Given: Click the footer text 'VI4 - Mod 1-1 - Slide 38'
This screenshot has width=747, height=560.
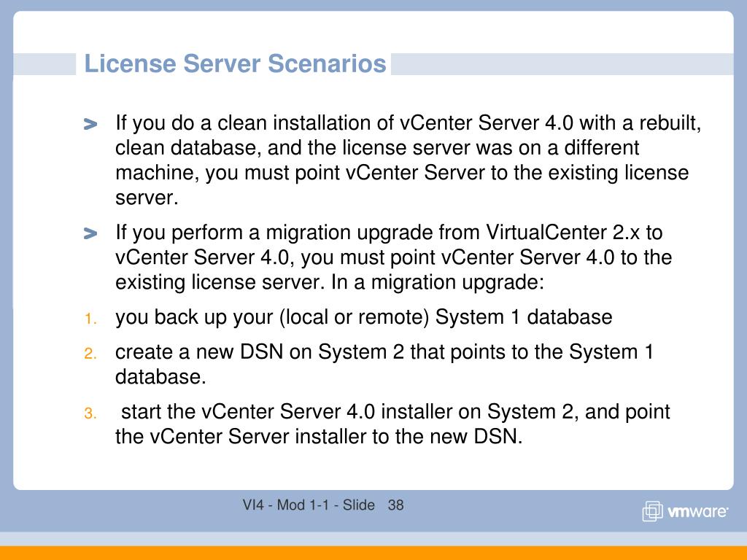Looking at the screenshot, I should (x=323, y=505).
